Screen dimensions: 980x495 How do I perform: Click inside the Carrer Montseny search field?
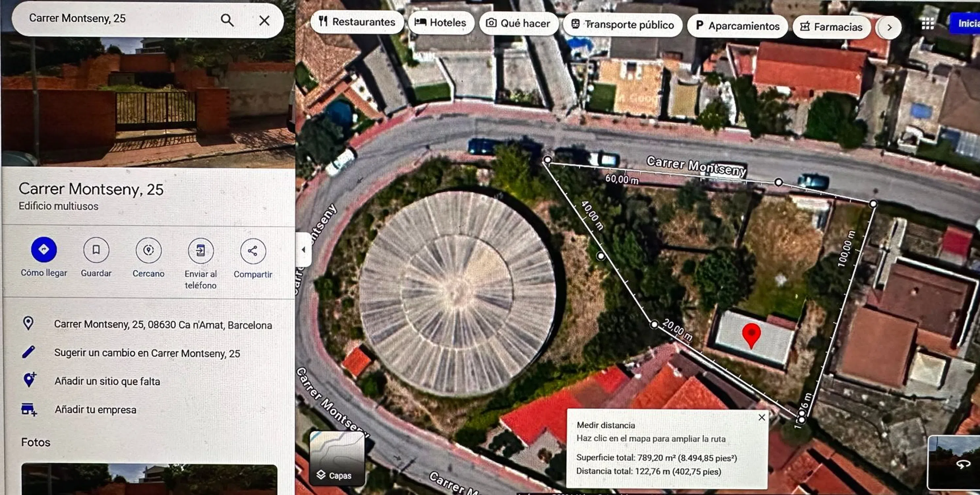pos(114,19)
